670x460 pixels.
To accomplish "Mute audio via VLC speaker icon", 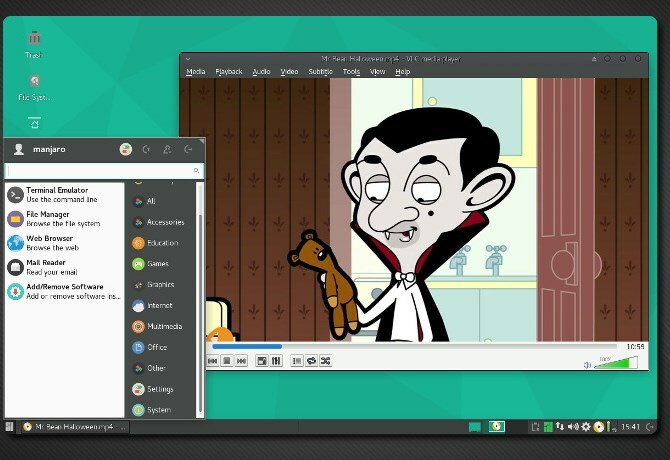I will 588,365.
